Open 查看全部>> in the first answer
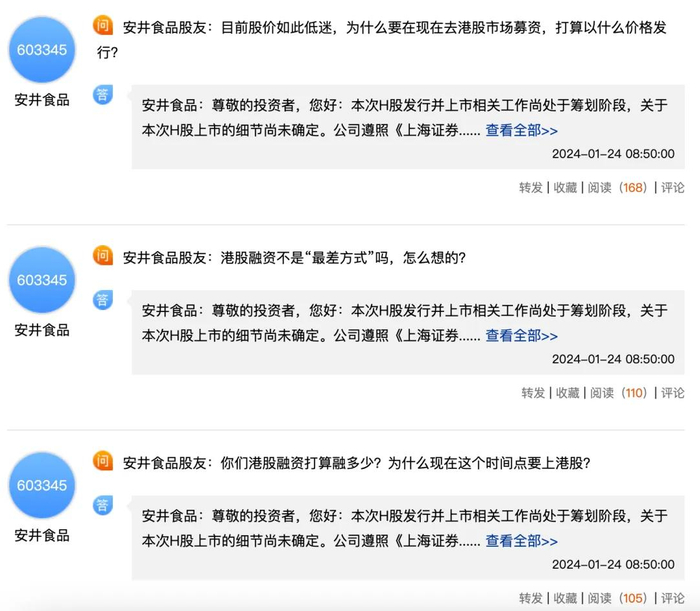This screenshot has height=611, width=700. (x=521, y=130)
